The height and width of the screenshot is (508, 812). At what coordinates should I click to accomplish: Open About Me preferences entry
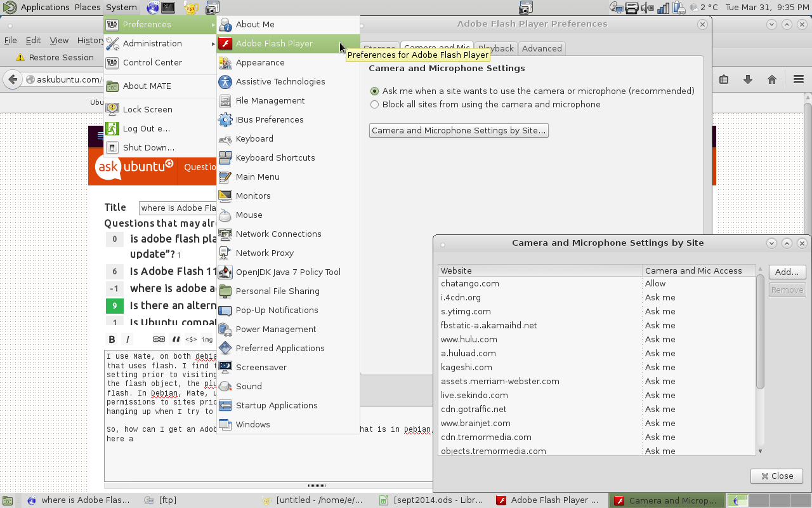(288, 24)
